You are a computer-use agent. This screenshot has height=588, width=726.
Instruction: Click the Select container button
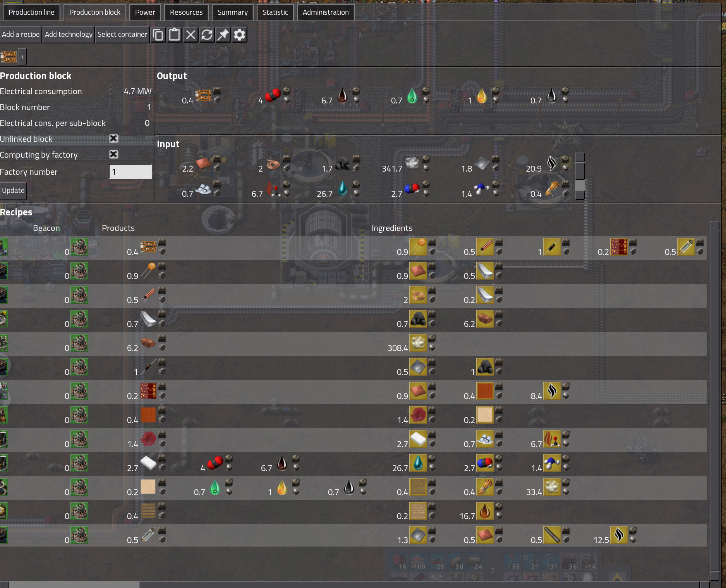click(122, 34)
